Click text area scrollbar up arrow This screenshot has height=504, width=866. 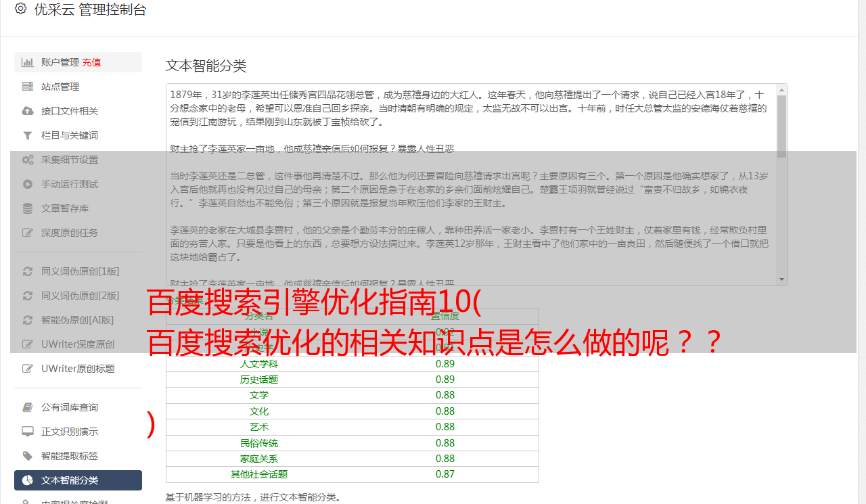click(781, 89)
